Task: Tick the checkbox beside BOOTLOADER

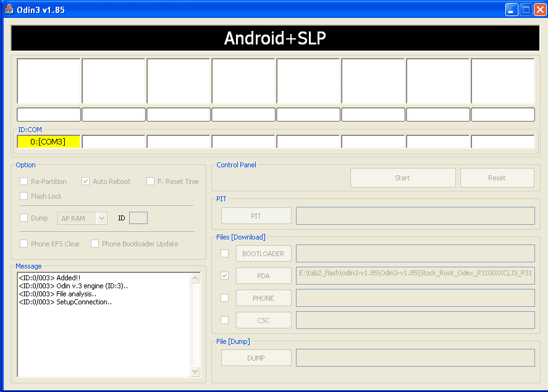Action: [x=225, y=254]
